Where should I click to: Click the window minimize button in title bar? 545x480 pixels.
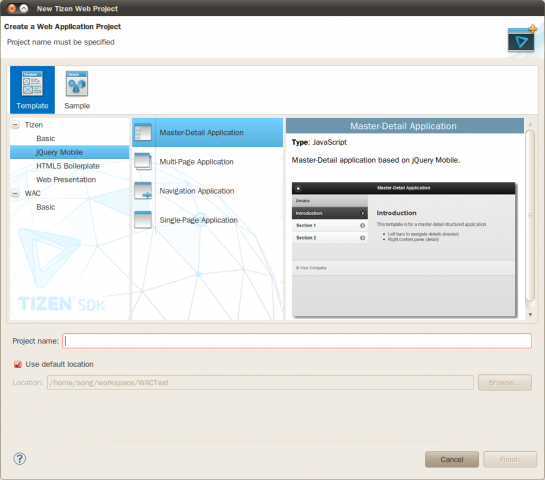[24, 8]
